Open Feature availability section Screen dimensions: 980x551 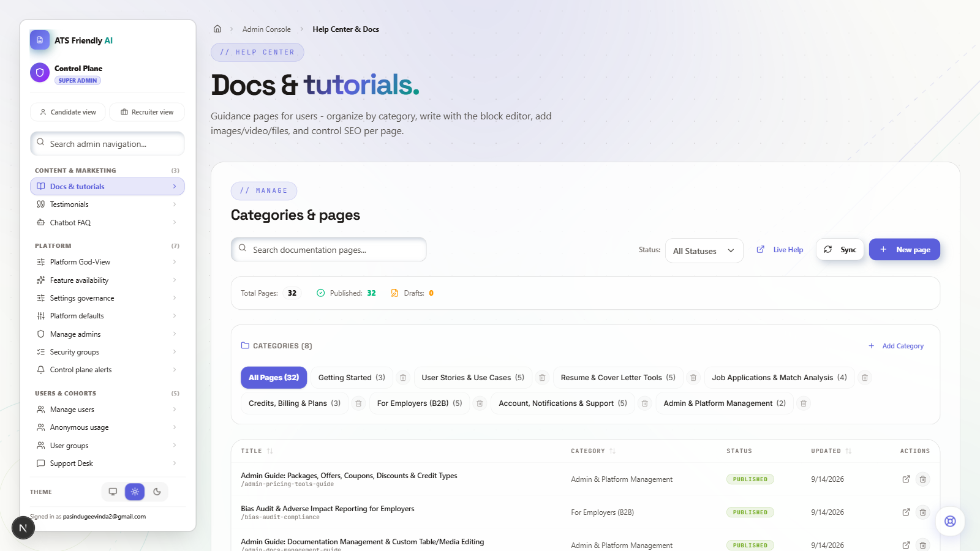click(x=107, y=280)
